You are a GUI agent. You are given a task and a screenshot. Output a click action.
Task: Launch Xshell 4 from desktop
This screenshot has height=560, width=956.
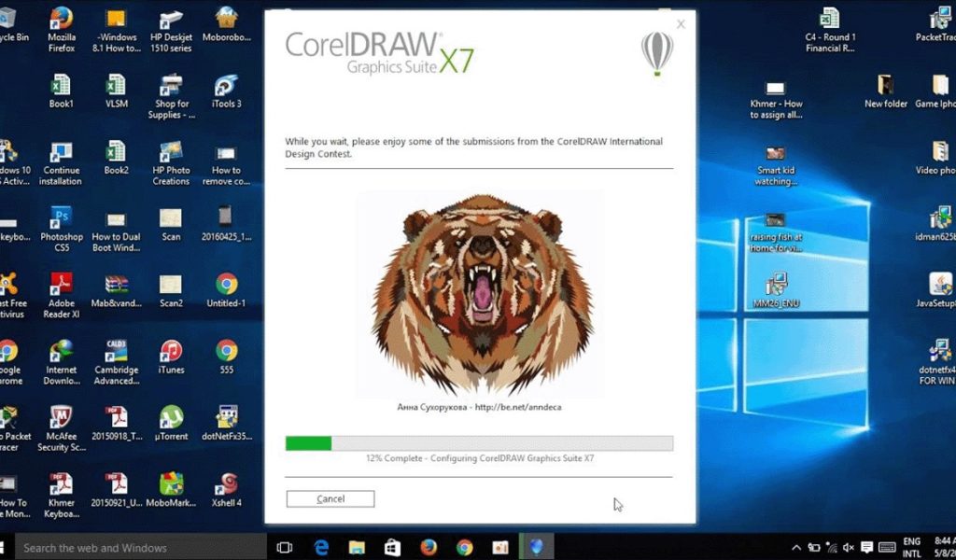pyautogui.click(x=226, y=491)
